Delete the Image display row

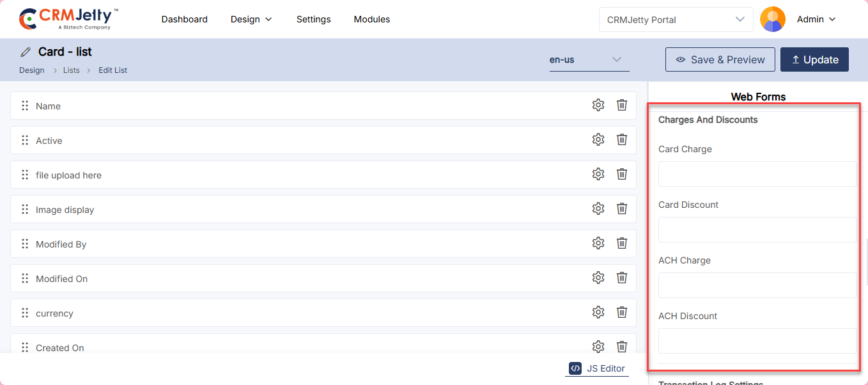click(621, 209)
